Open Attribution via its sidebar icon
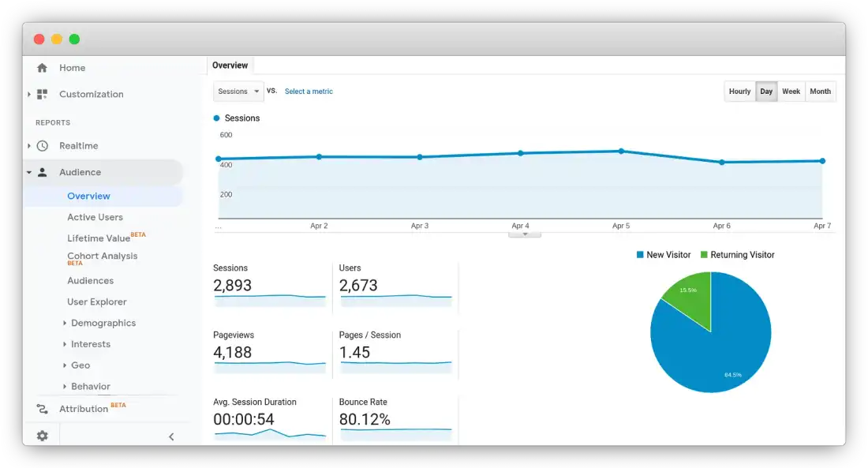 pos(42,408)
